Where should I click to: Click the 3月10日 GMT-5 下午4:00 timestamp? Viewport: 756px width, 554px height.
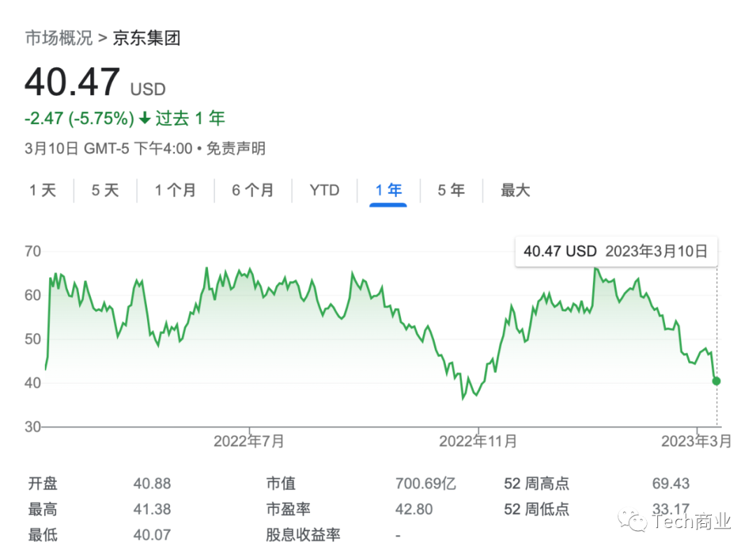point(109,148)
